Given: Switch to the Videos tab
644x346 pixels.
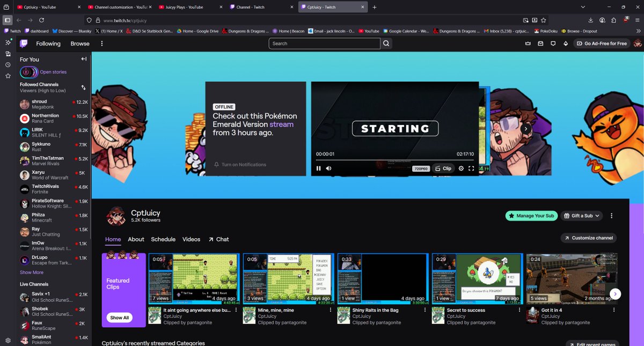Looking at the screenshot, I should coord(191,239).
